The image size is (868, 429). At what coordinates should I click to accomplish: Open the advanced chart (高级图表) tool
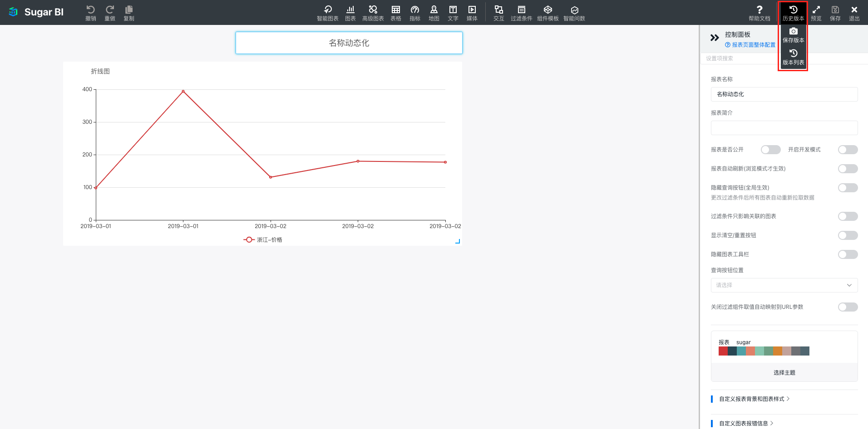[x=373, y=13]
